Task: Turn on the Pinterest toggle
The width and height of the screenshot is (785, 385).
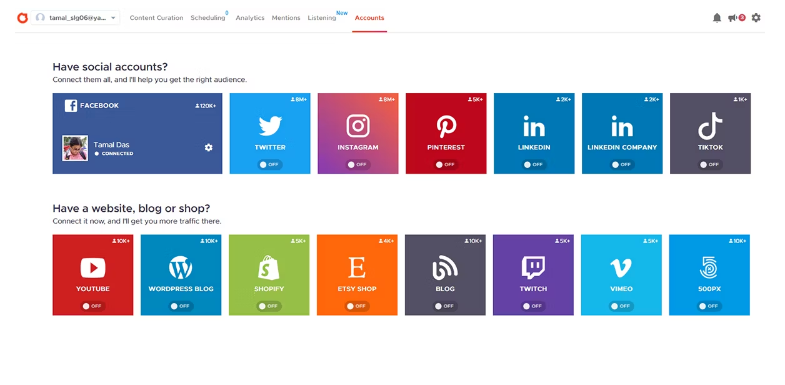Action: click(446, 164)
